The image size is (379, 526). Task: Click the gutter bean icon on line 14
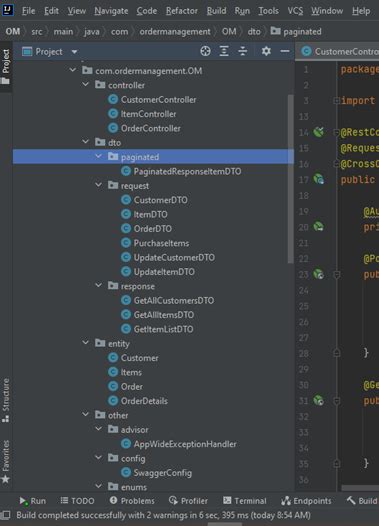(x=318, y=132)
